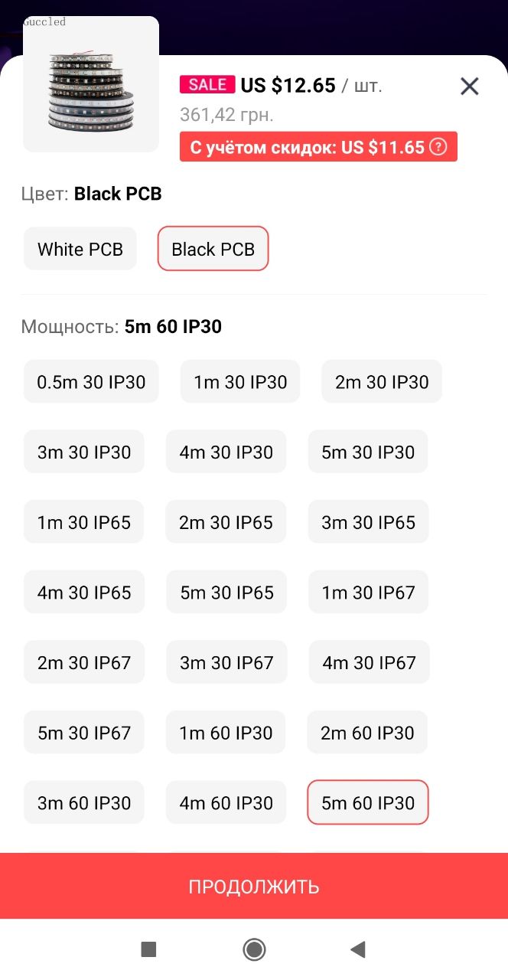Pick the 1m 30 IP65 option
Image resolution: width=508 pixels, height=980 pixels.
click(84, 522)
